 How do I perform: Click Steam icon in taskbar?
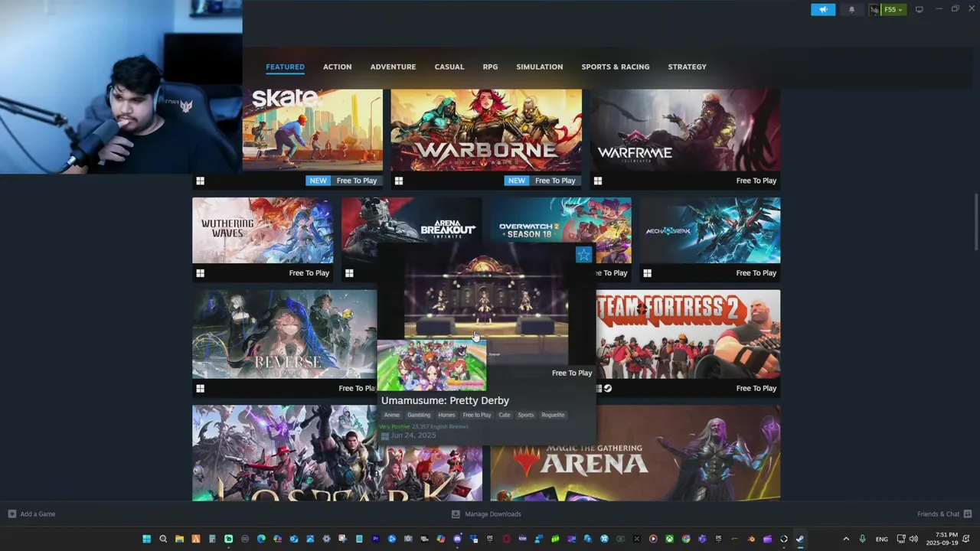coord(800,539)
